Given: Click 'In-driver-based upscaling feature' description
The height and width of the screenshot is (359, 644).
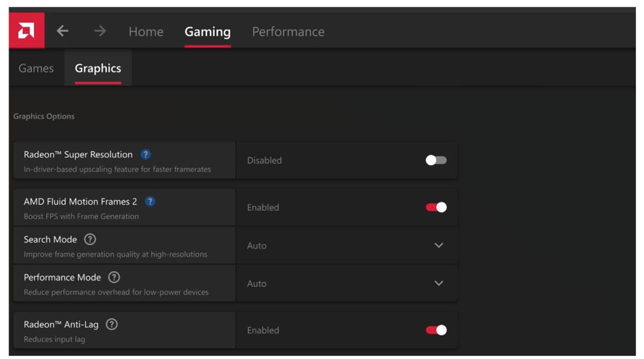Looking at the screenshot, I should click(117, 169).
